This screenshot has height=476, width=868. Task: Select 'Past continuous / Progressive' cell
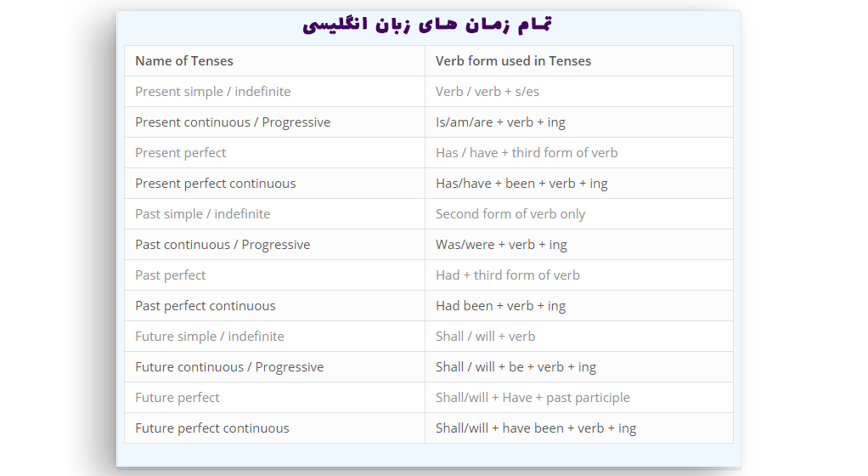click(274, 244)
